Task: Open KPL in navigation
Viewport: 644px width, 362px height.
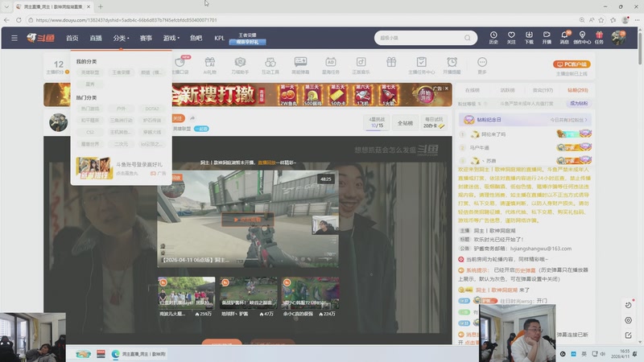Action: [219, 38]
